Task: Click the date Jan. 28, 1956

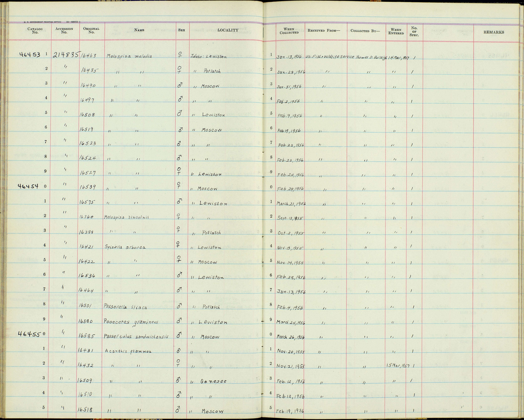Action: click(x=291, y=72)
